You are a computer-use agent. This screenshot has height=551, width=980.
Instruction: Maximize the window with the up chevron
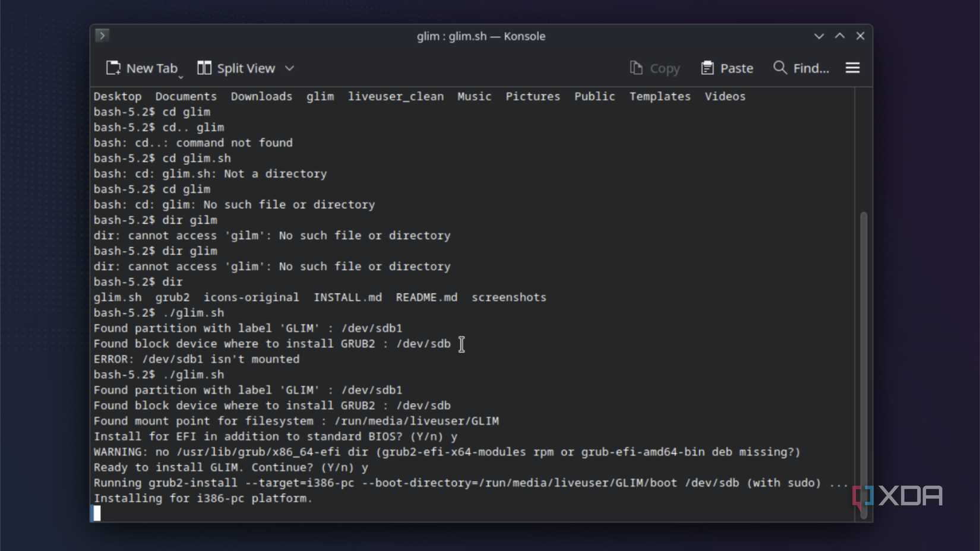click(840, 36)
